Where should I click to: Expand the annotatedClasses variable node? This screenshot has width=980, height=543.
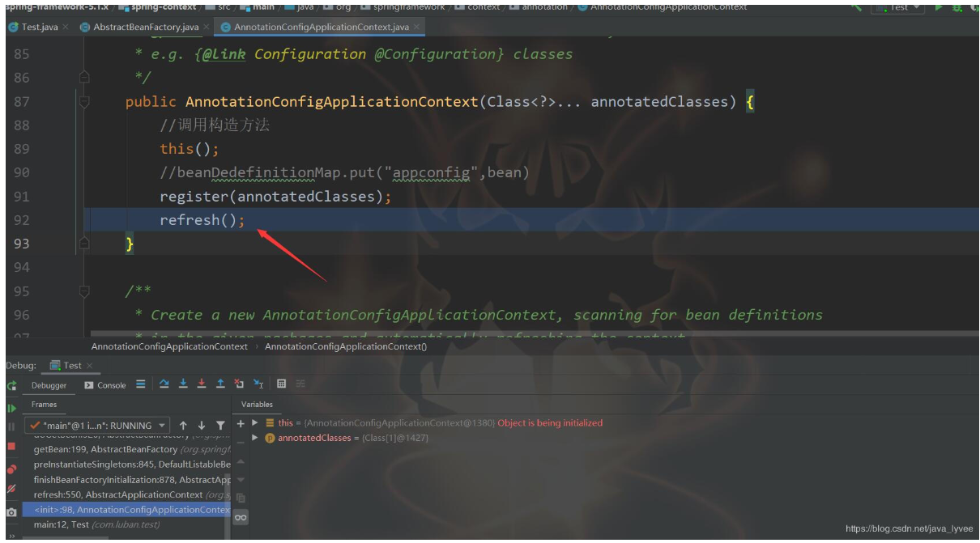255,438
